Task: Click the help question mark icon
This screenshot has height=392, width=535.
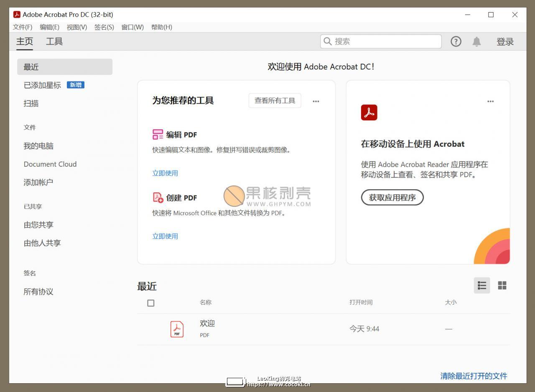Action: point(456,41)
